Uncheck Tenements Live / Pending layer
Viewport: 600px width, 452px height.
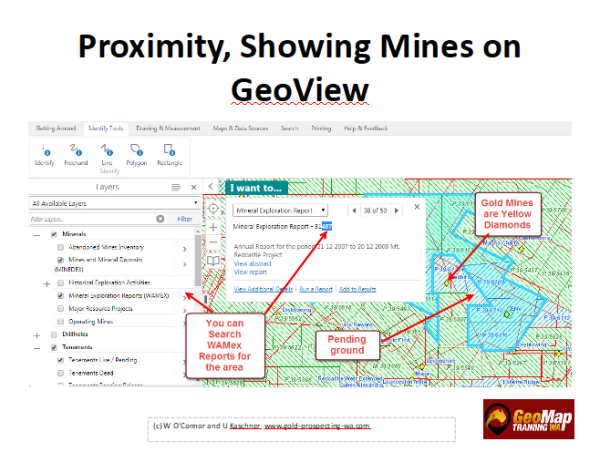[60, 360]
